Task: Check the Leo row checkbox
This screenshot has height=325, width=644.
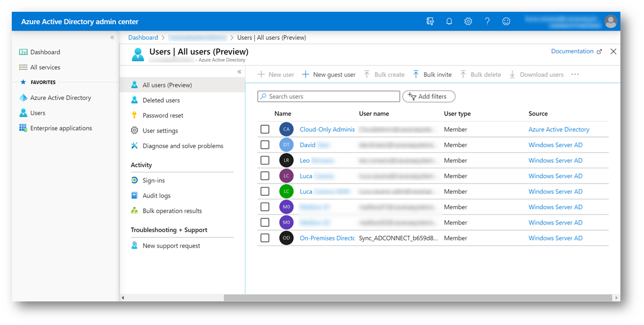Action: tap(265, 161)
